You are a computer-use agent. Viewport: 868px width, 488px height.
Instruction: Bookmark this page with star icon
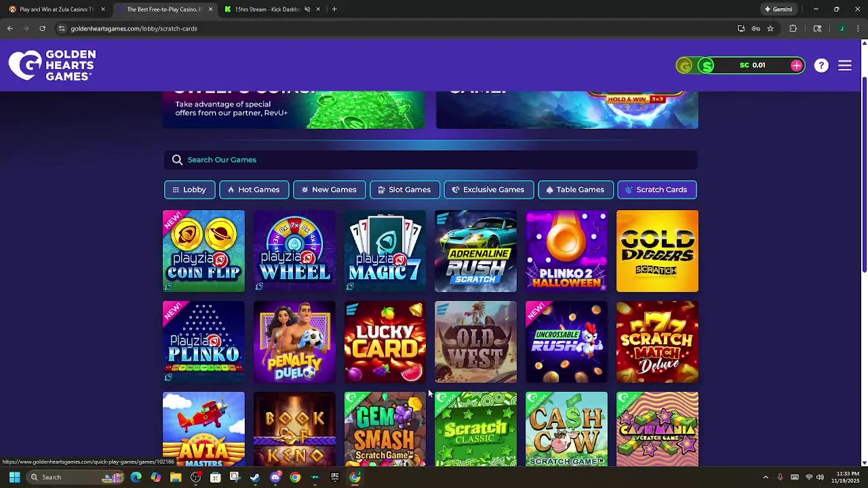point(770,28)
